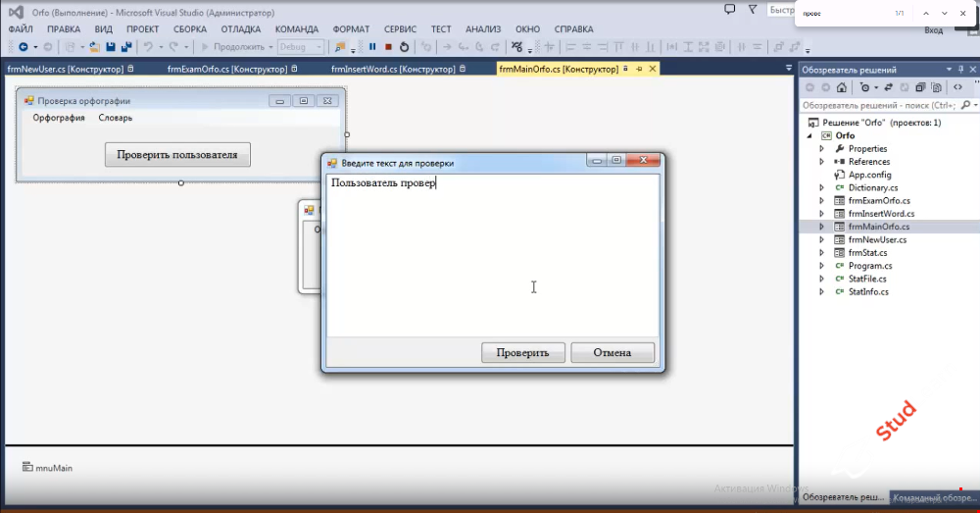Open the ОТЛАДКА menu
This screenshot has width=980, height=513.
[240, 29]
